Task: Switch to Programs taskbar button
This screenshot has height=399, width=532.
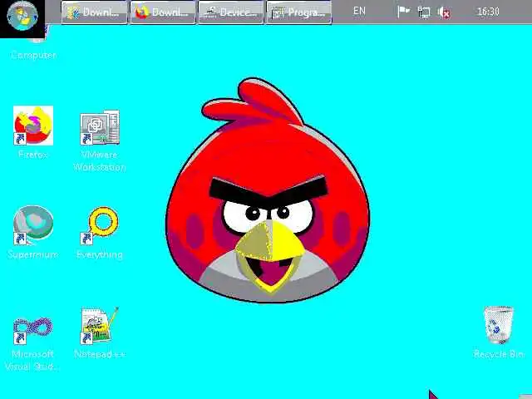Action: [x=298, y=12]
